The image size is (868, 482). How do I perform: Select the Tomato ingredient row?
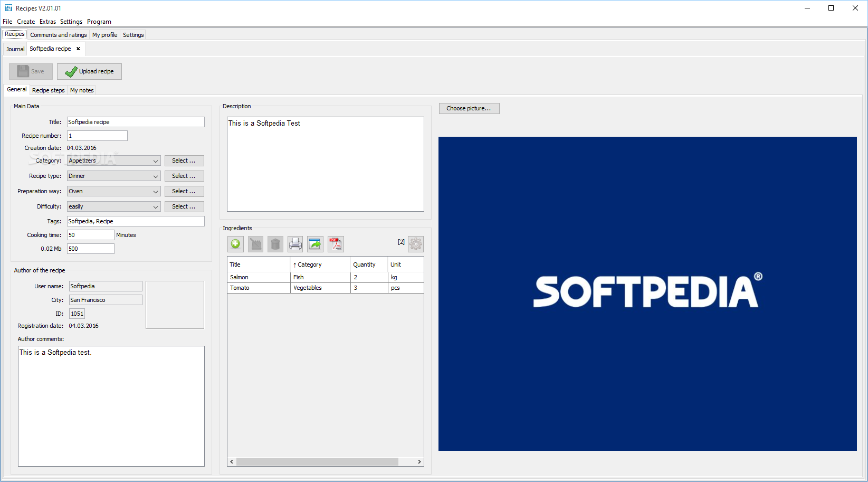326,288
